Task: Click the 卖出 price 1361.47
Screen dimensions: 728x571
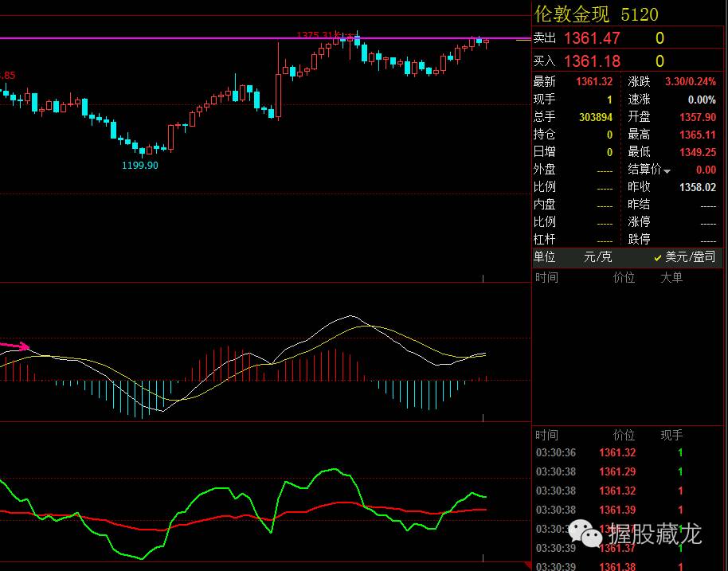Action: click(591, 38)
